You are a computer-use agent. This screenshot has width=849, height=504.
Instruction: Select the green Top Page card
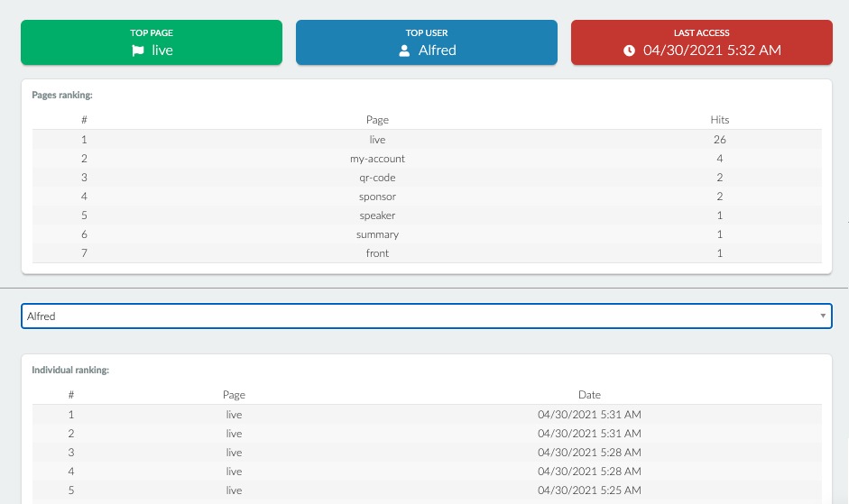pos(152,42)
